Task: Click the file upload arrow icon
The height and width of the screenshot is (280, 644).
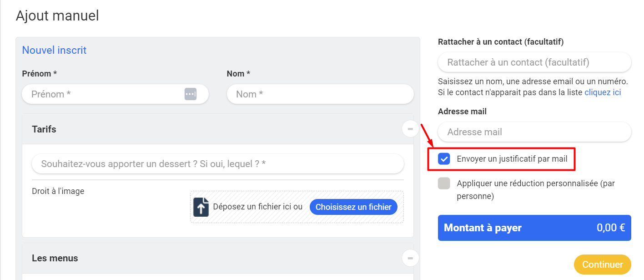Action: [201, 207]
